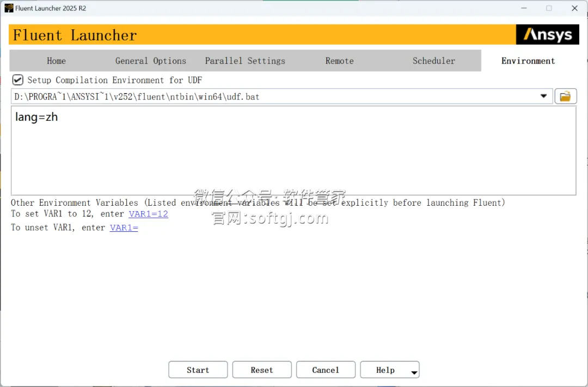Image resolution: width=588 pixels, height=387 pixels.
Task: Click the Reset button
Action: pyautogui.click(x=262, y=370)
